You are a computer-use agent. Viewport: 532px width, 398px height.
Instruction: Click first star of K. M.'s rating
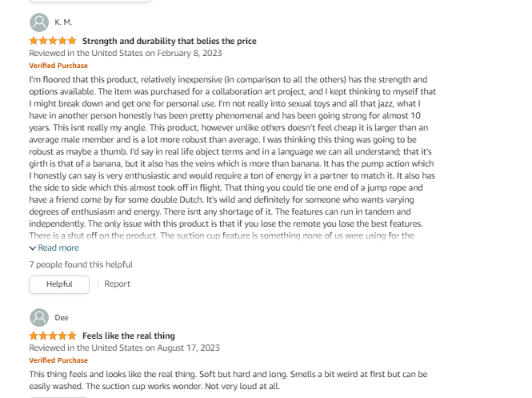point(34,41)
